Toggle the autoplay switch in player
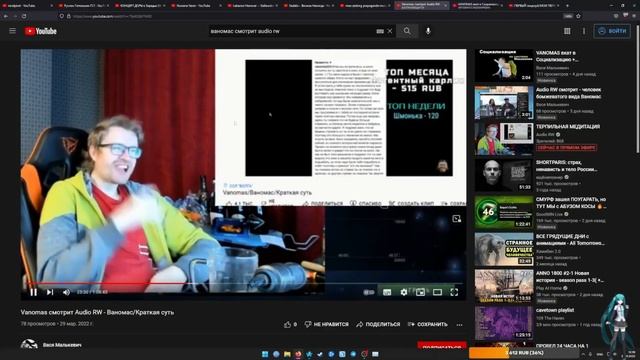The height and width of the screenshot is (360, 640). pyautogui.click(x=369, y=292)
